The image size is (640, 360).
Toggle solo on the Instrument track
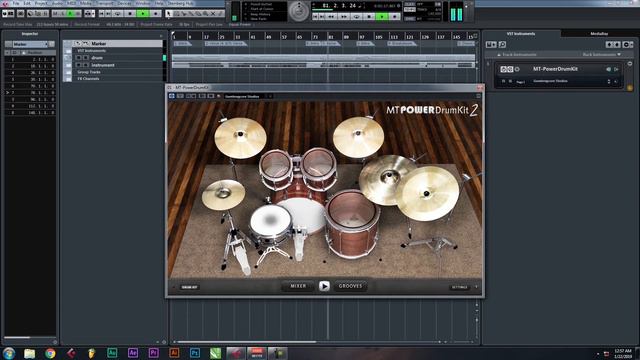click(x=86, y=65)
